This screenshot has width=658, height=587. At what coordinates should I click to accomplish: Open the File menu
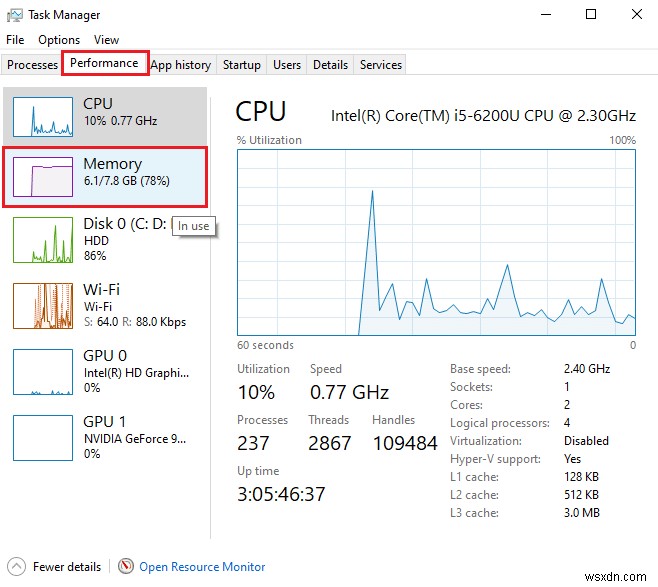[x=15, y=40]
